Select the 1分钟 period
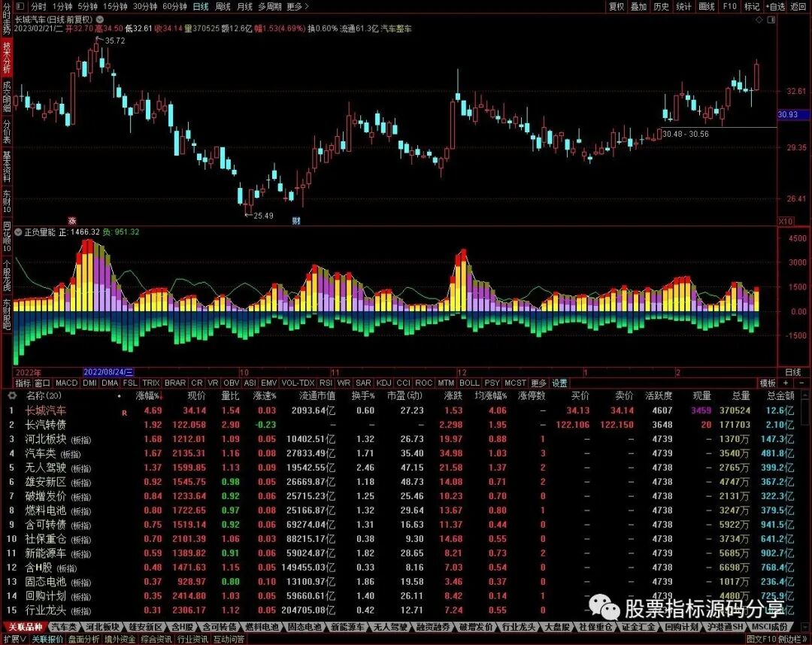812x645 pixels. pos(62,6)
